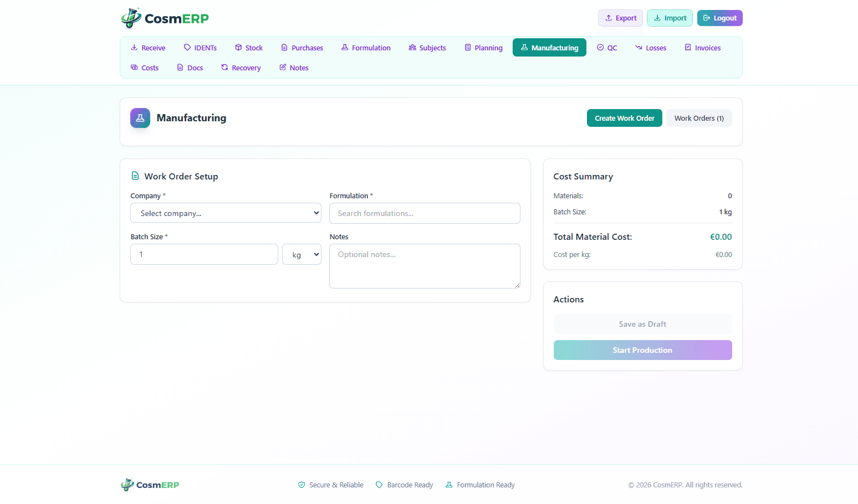Open the Select company dropdown
This screenshot has height=504, width=858.
226,213
